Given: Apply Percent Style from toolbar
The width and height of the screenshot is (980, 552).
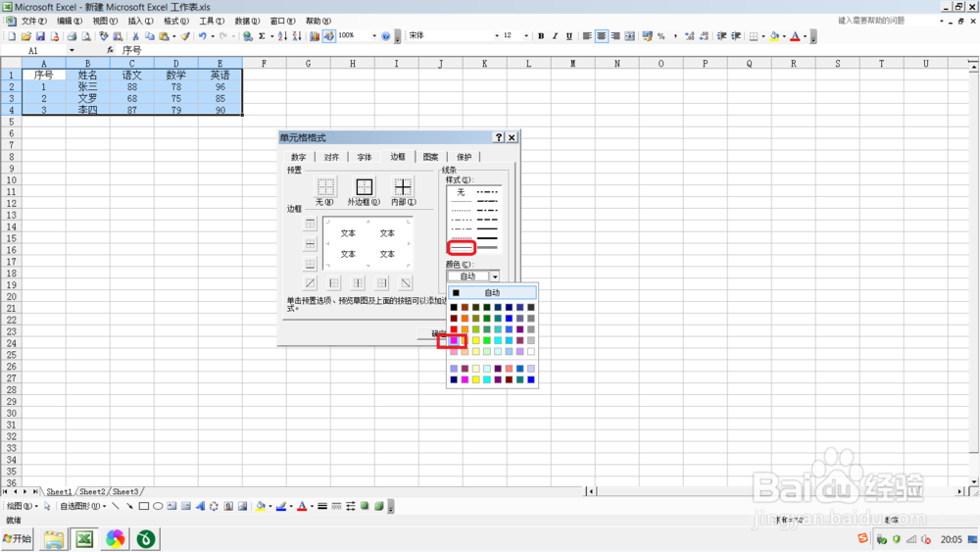Looking at the screenshot, I should coord(661,36).
